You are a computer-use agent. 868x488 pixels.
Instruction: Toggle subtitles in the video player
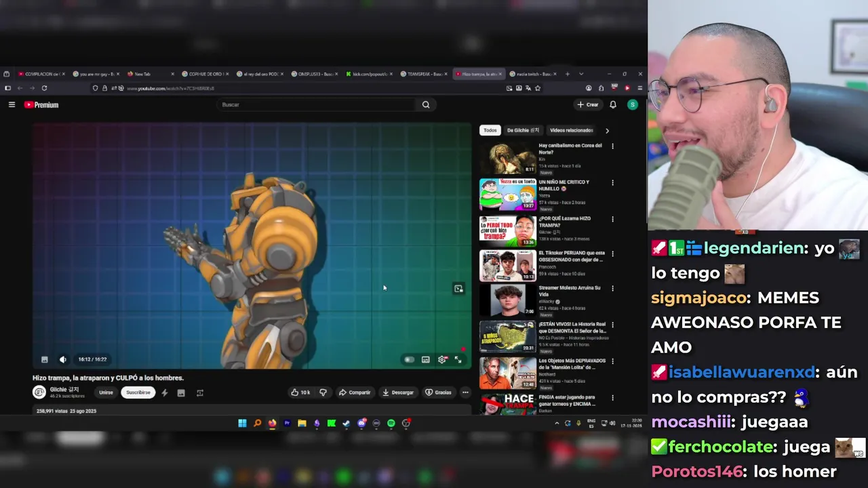click(426, 360)
